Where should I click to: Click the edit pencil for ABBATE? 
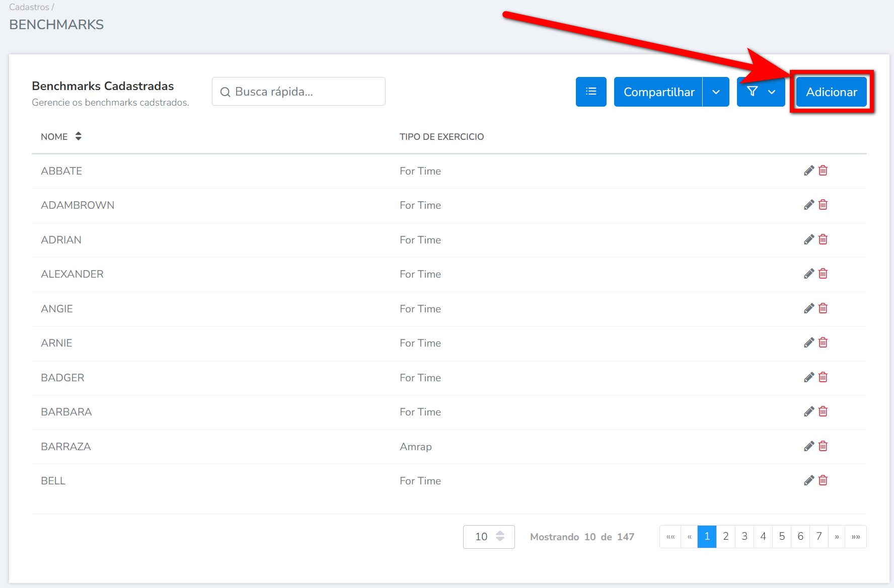click(x=808, y=171)
